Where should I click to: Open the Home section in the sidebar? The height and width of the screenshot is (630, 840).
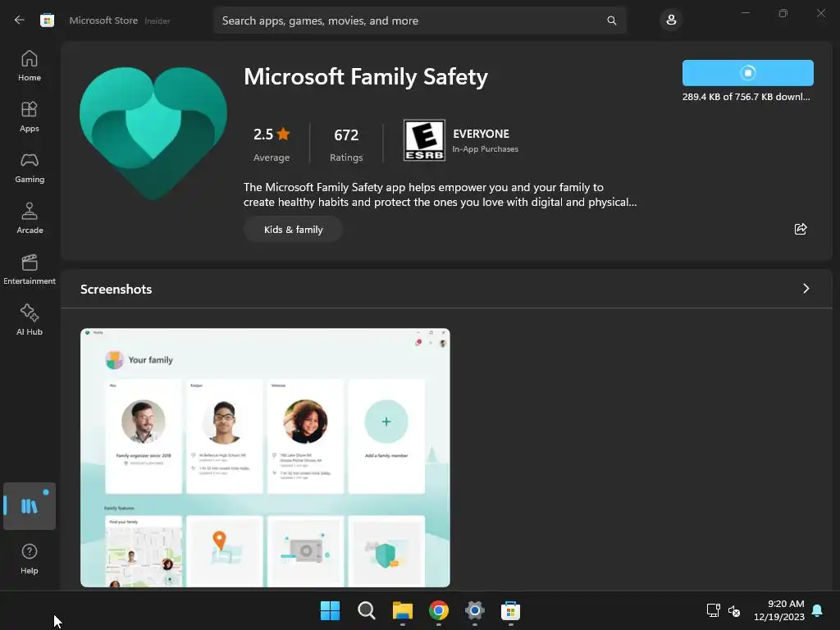30,66
